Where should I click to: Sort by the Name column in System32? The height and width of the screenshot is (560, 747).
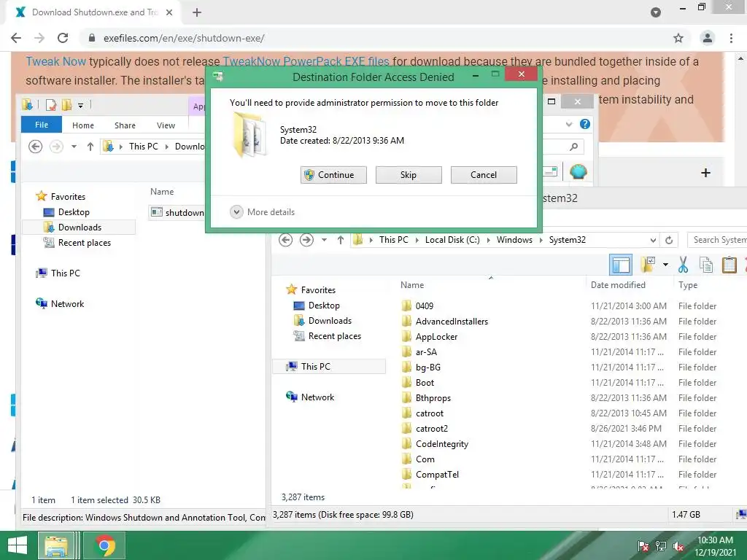412,285
